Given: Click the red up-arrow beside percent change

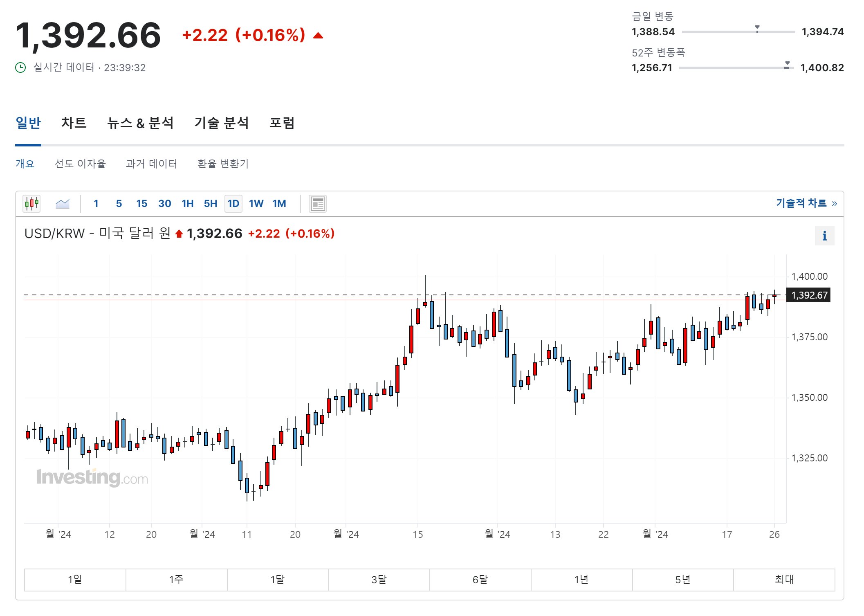Looking at the screenshot, I should [318, 36].
